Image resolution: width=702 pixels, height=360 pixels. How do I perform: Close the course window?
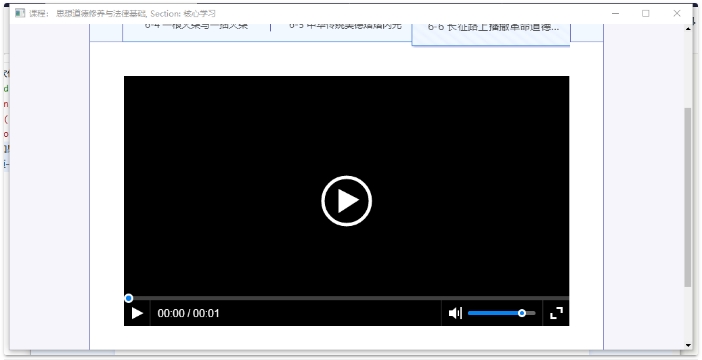(x=677, y=13)
